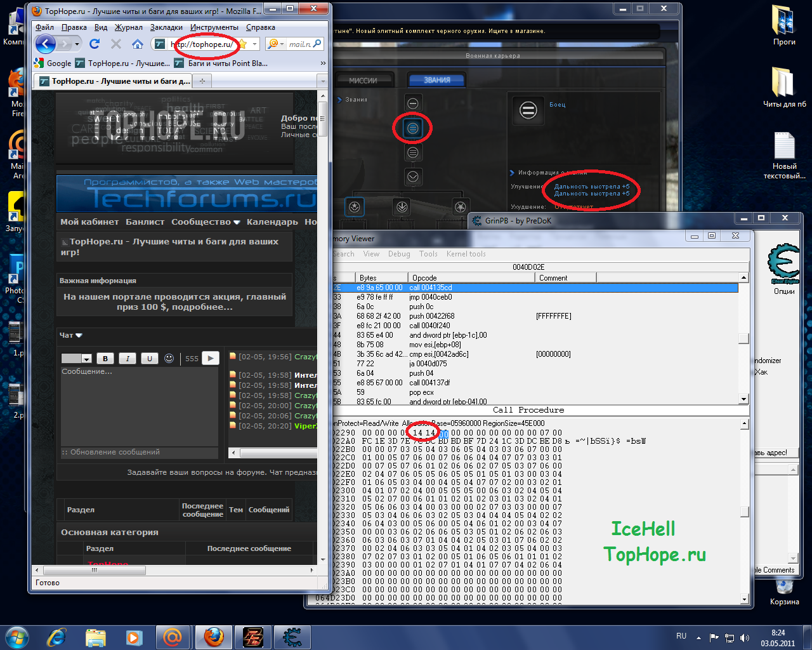
Task: Open Банлист site link
Action: point(145,222)
